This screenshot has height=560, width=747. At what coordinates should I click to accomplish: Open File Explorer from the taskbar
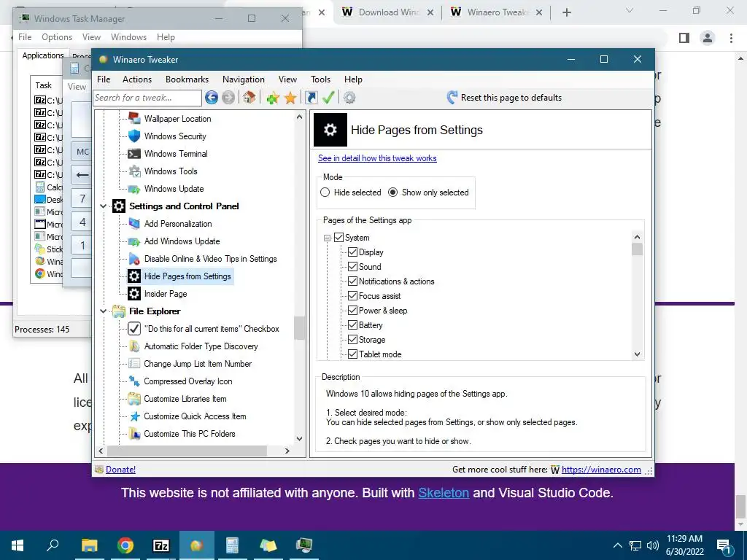pos(89,545)
